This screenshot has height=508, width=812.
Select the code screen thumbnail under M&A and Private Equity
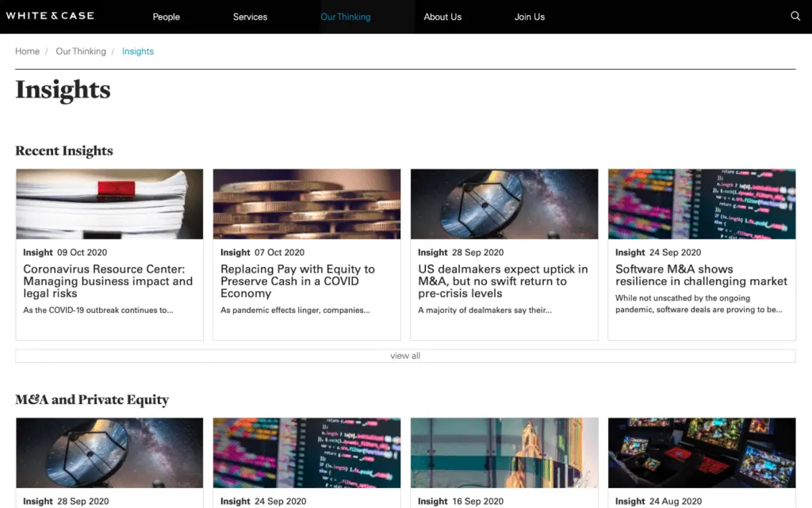307,453
